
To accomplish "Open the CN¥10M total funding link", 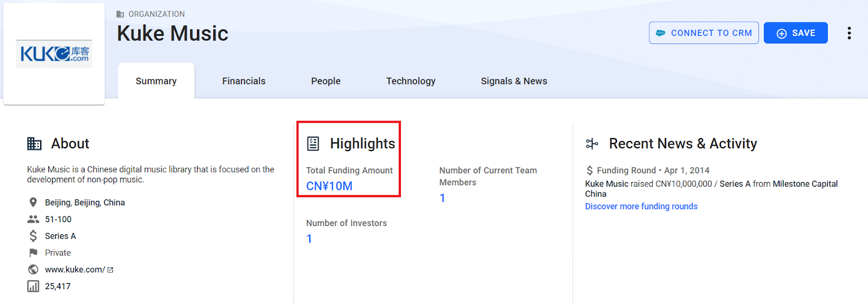I will [329, 186].
